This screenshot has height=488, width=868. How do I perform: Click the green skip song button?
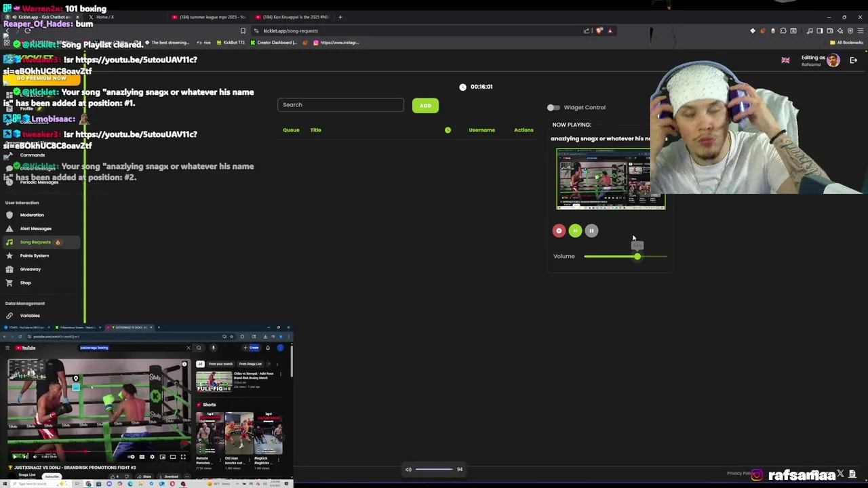pyautogui.click(x=575, y=230)
